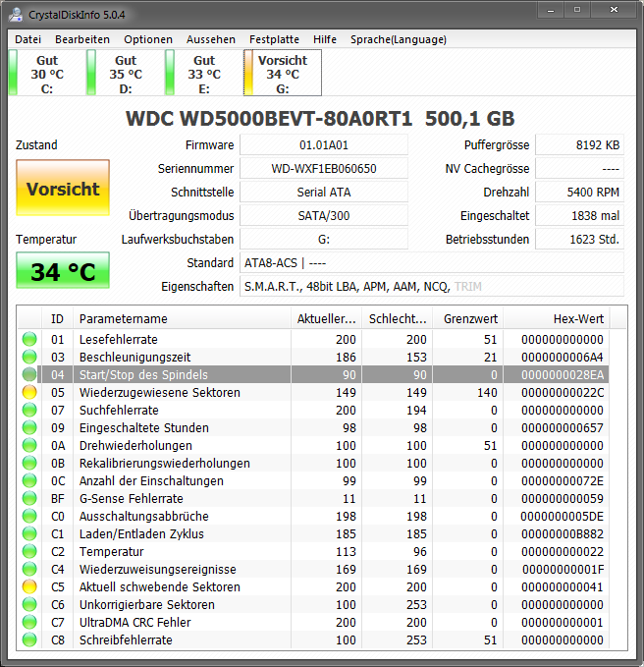Open the Optionen menu
The height and width of the screenshot is (667, 644).
(x=148, y=39)
